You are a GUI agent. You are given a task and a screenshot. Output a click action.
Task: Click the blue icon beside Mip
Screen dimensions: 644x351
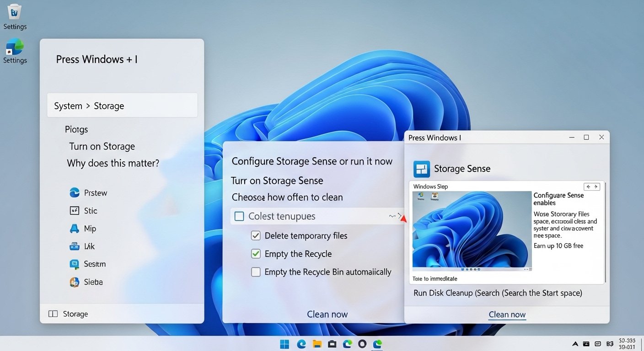tap(75, 229)
